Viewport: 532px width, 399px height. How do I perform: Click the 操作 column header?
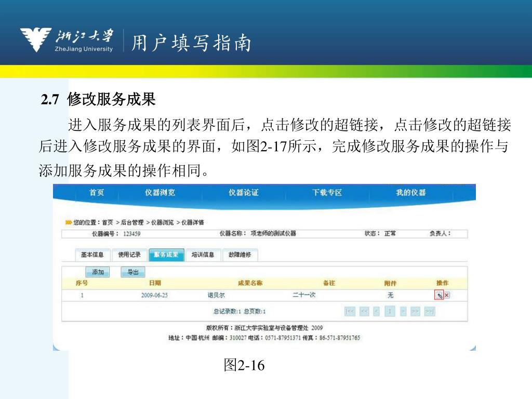pos(443,283)
